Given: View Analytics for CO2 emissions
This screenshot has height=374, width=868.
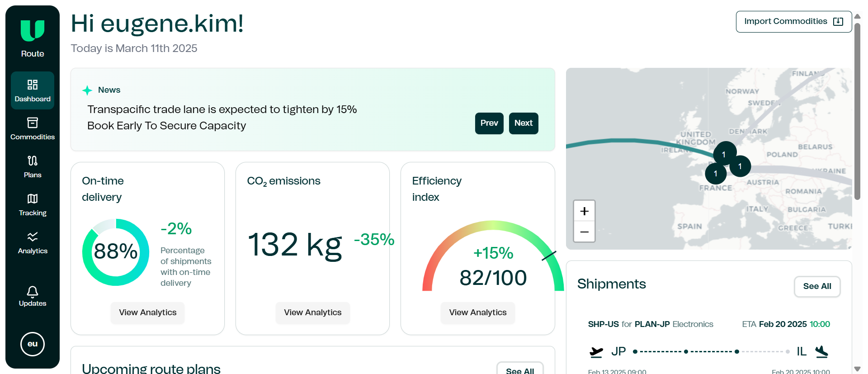Looking at the screenshot, I should [x=312, y=312].
